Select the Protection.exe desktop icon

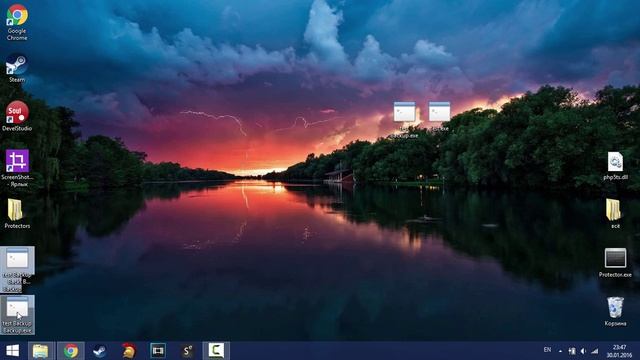(615, 263)
